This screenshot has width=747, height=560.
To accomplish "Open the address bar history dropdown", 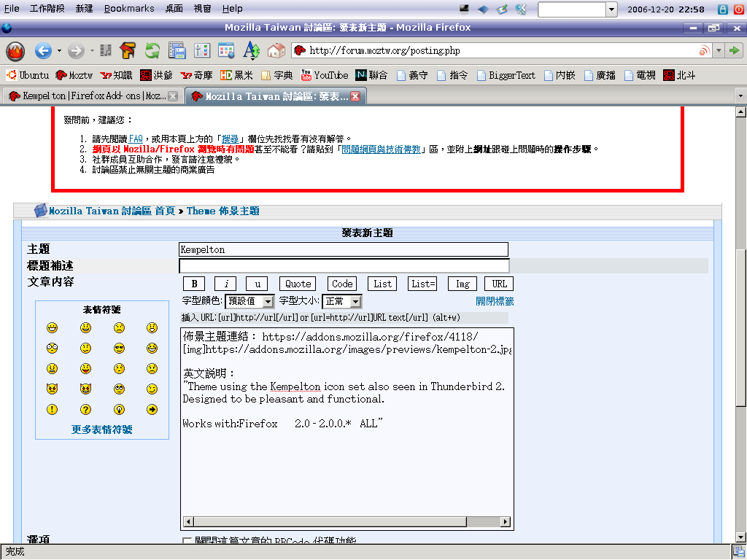I will [x=719, y=50].
